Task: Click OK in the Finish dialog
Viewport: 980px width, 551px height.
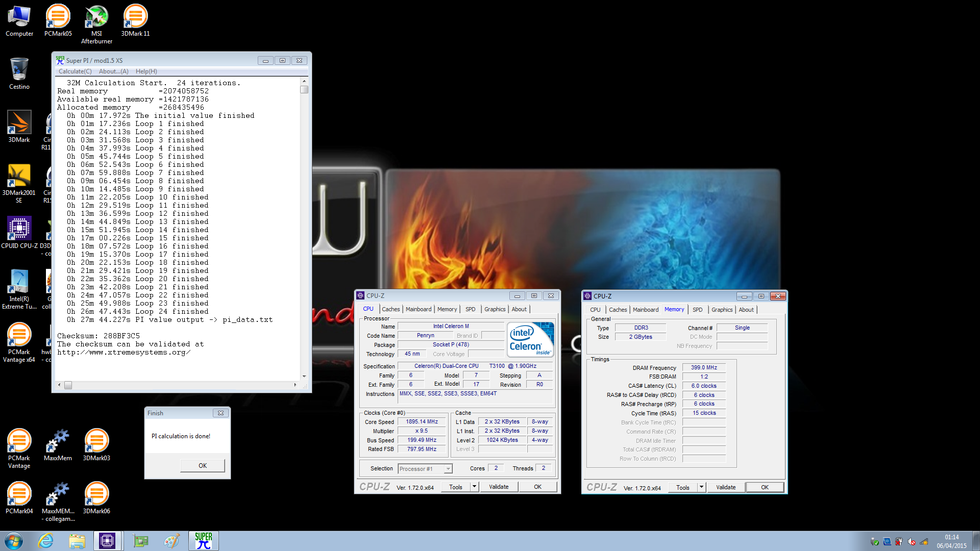Action: click(203, 466)
